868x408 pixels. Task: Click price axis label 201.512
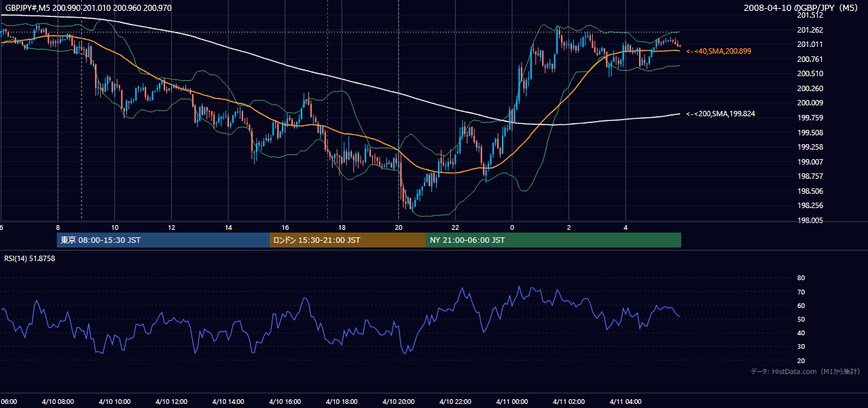[810, 15]
